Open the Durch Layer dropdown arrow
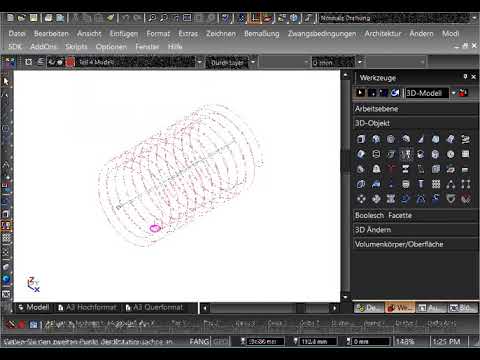Viewport: 480px width, 360px height. coord(253,62)
